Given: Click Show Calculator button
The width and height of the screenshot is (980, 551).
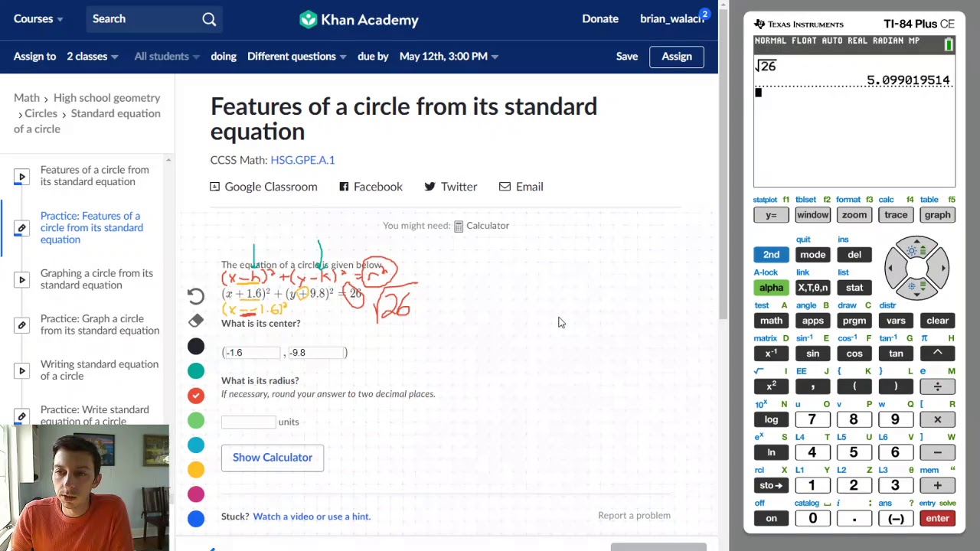Looking at the screenshot, I should point(273,458).
